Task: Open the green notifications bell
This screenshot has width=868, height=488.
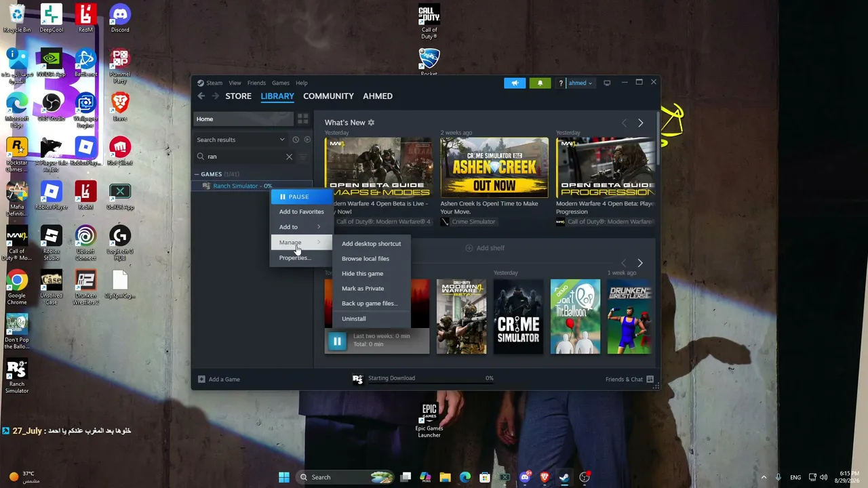Action: click(540, 83)
